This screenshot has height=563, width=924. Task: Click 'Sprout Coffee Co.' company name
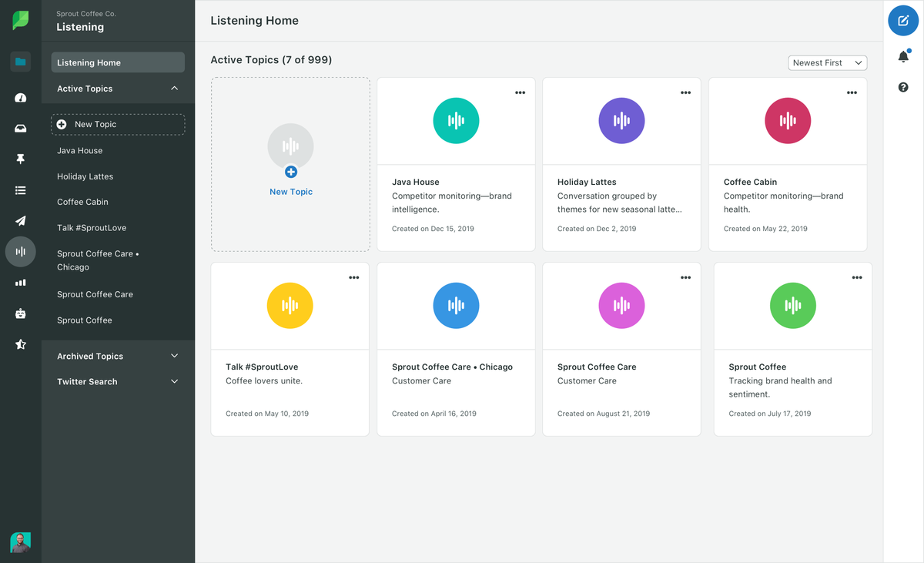point(86,14)
